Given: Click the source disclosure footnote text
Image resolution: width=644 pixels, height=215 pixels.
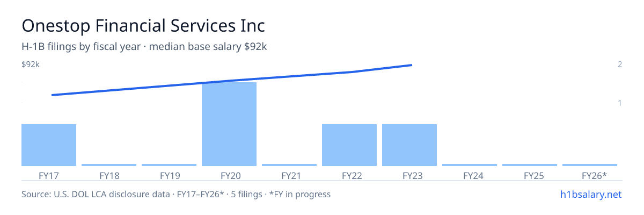Looking at the screenshot, I should click(176, 194).
